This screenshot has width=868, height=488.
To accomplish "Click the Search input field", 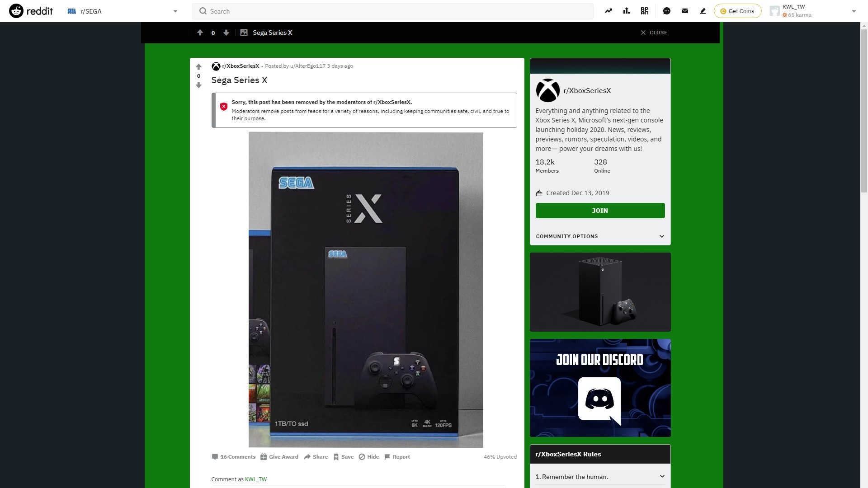I will point(392,11).
